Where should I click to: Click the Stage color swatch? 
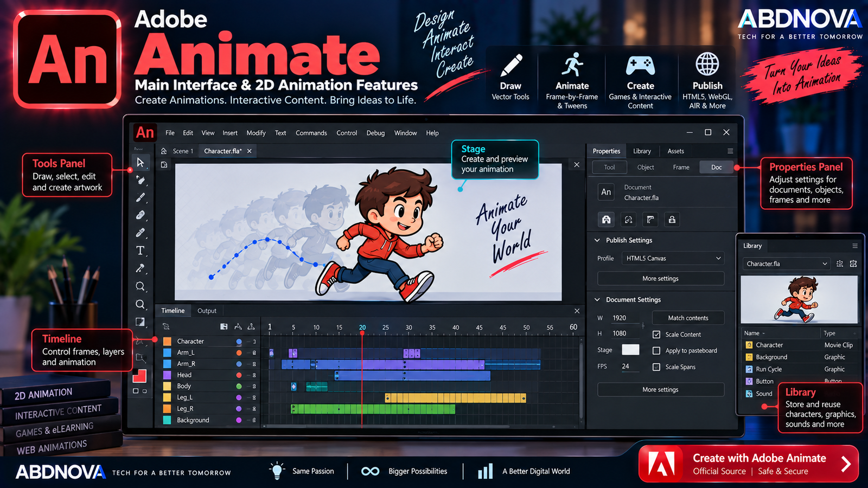(630, 350)
